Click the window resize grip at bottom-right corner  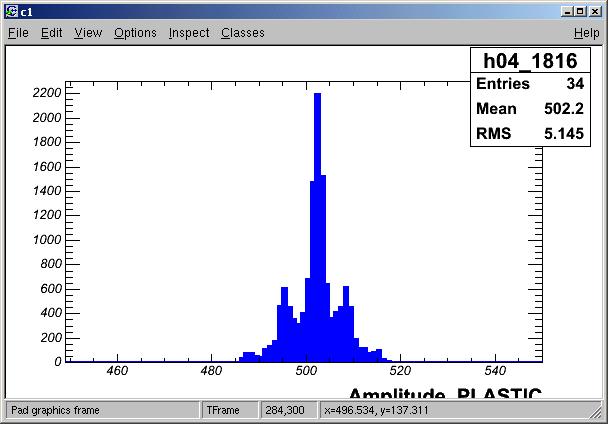596,413
